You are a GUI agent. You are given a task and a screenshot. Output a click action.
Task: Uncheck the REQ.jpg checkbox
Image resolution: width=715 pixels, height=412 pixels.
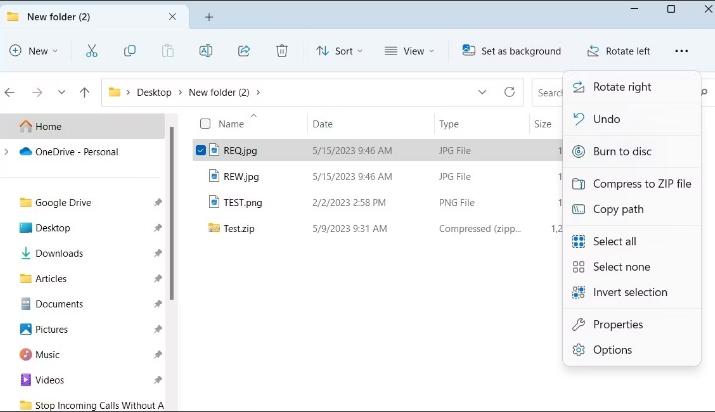click(x=201, y=150)
